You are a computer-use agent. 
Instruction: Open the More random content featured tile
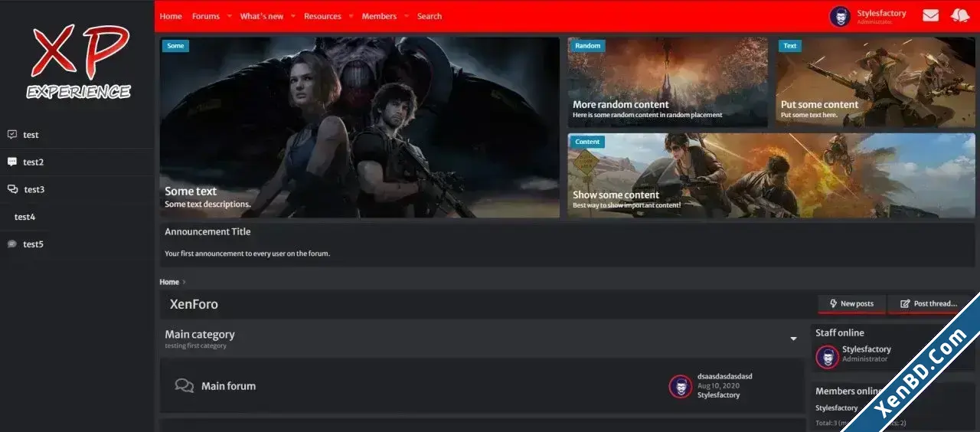[668, 82]
